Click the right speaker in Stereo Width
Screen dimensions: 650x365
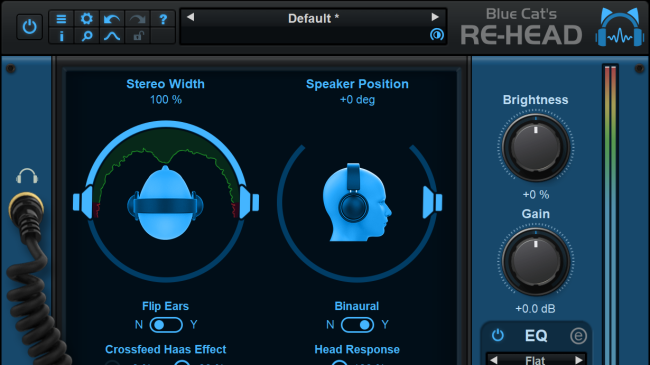click(x=249, y=202)
